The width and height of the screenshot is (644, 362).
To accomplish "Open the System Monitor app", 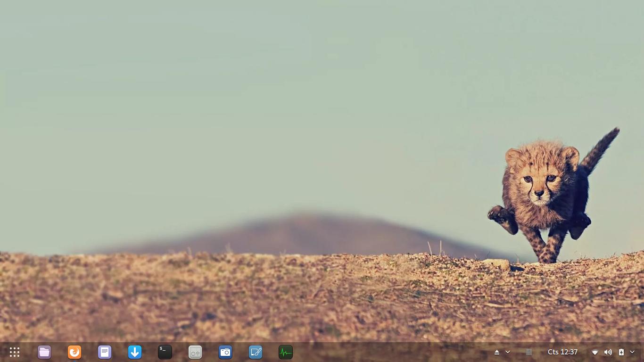I will (x=286, y=352).
